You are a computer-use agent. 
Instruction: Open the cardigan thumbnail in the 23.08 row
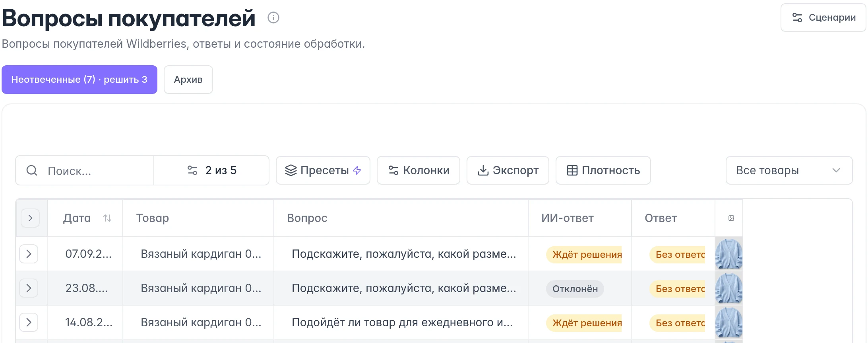(x=729, y=288)
